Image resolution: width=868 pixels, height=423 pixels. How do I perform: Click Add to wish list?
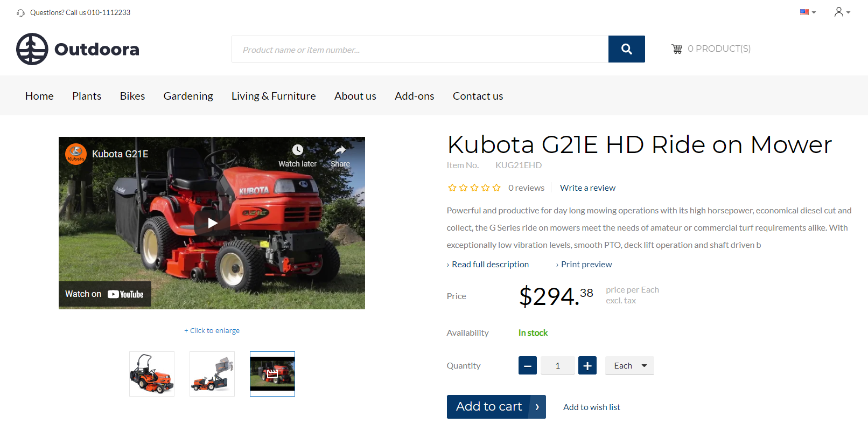point(592,407)
